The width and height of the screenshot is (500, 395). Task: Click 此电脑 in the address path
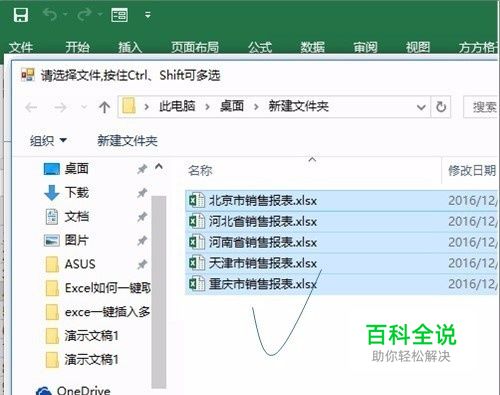pyautogui.click(x=177, y=106)
